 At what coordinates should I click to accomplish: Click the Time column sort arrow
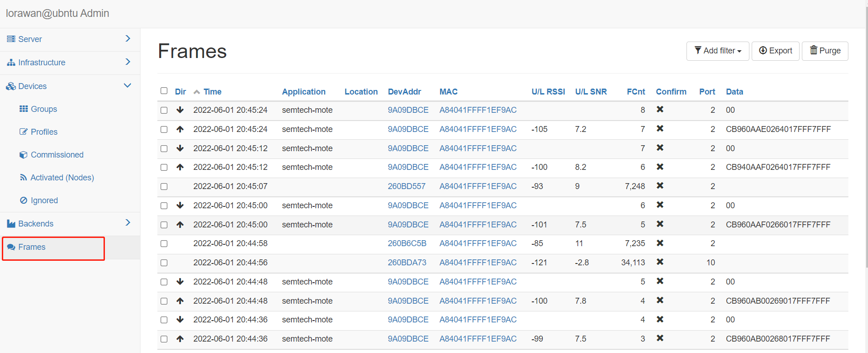(x=197, y=92)
